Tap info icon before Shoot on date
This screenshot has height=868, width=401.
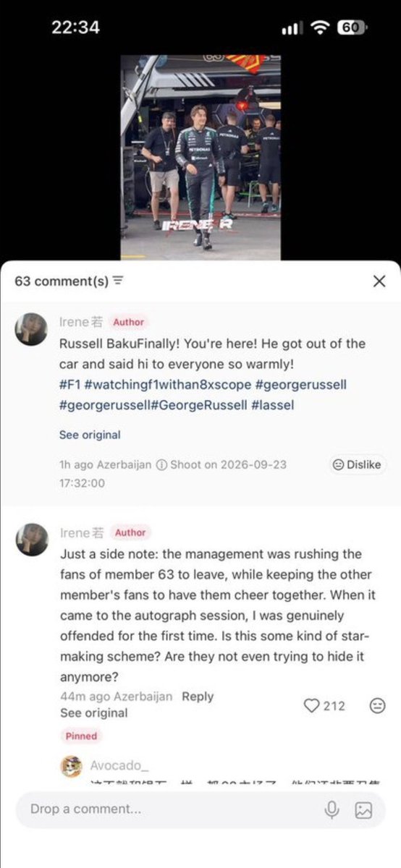click(x=161, y=465)
